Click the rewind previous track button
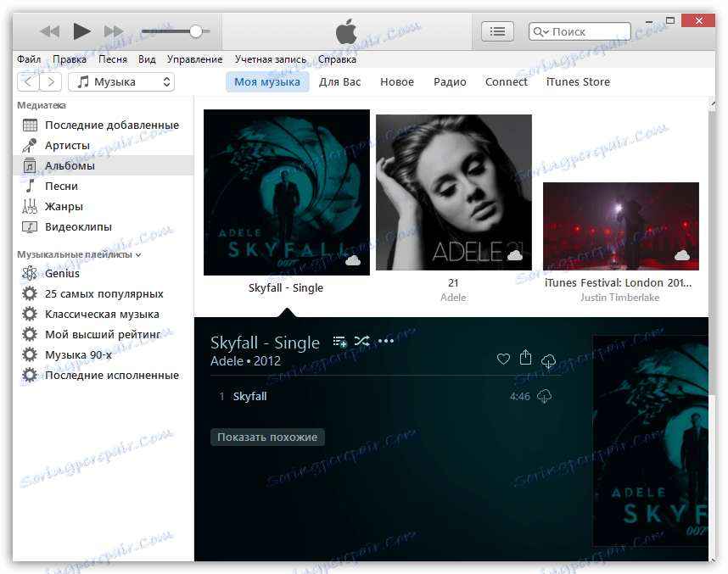This screenshot has height=574, width=728. coord(50,31)
